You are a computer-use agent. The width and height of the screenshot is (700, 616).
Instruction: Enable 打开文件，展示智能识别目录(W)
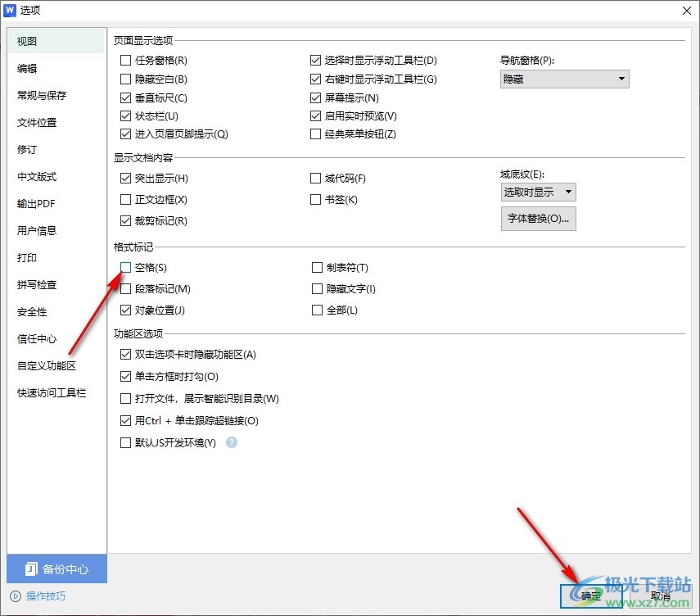126,398
